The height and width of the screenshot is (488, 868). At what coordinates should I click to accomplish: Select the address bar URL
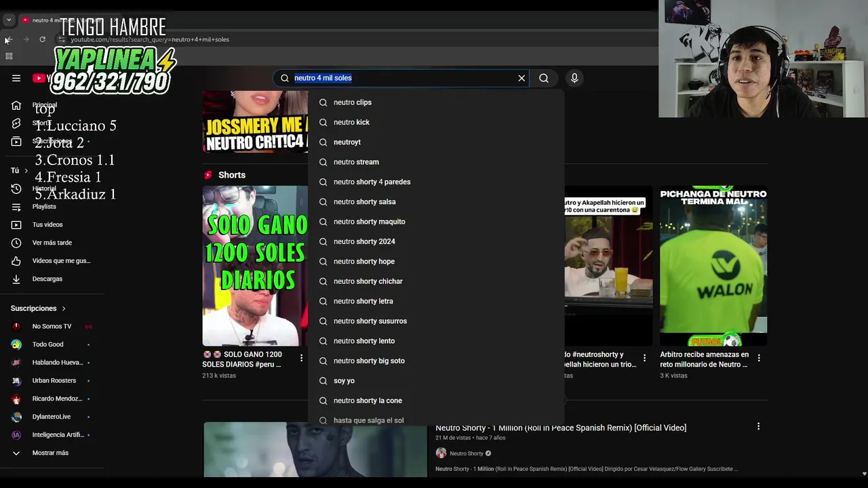[x=150, y=39]
